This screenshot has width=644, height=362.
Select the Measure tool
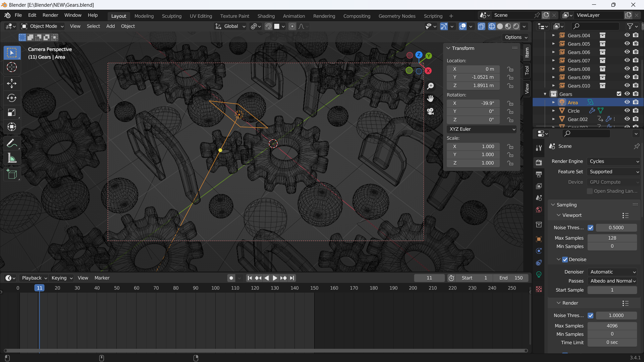point(12,158)
